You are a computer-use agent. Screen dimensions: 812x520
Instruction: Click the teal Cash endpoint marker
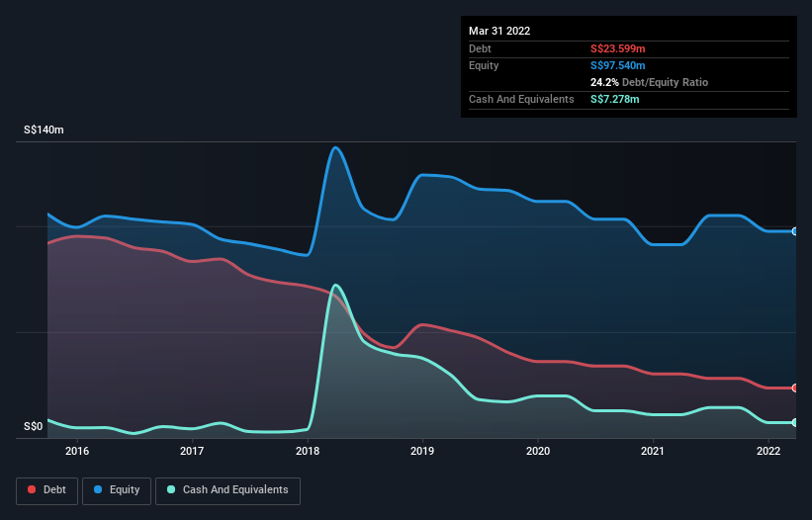click(795, 423)
